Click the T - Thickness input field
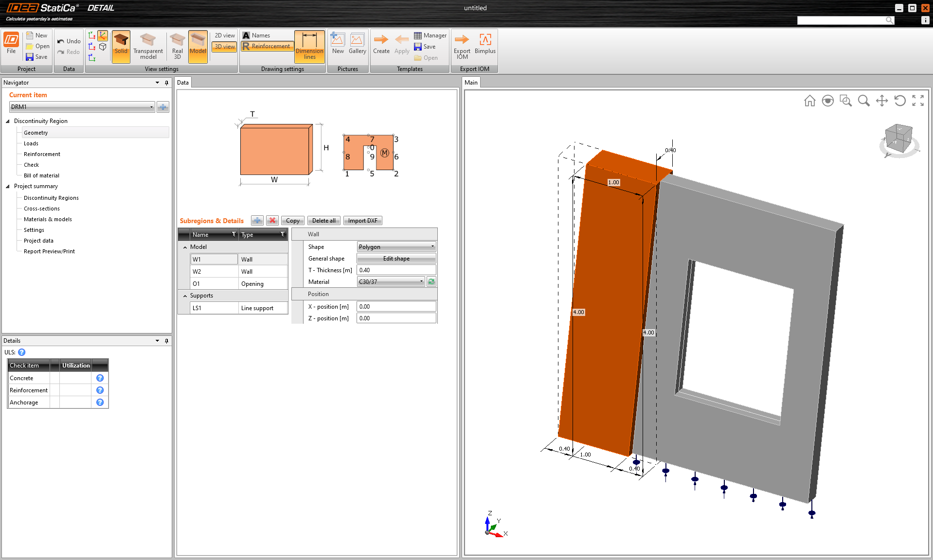Viewport: 933px width, 560px height. (x=396, y=270)
